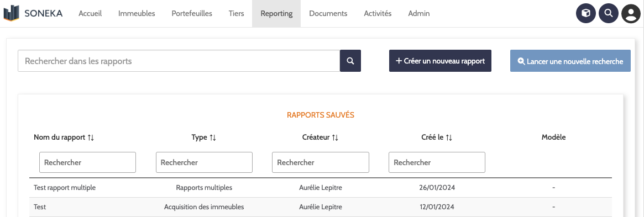
Task: Sort by Type arrows
Action: pos(213,138)
